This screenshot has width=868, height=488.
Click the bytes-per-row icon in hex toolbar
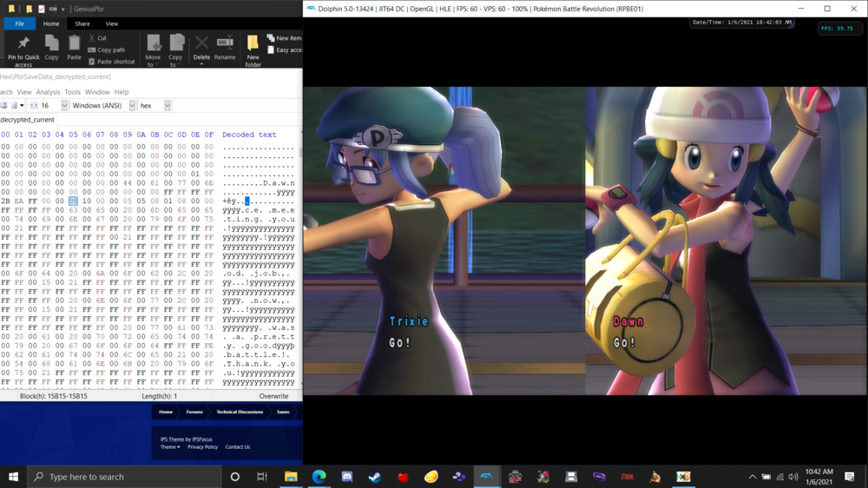pos(34,105)
